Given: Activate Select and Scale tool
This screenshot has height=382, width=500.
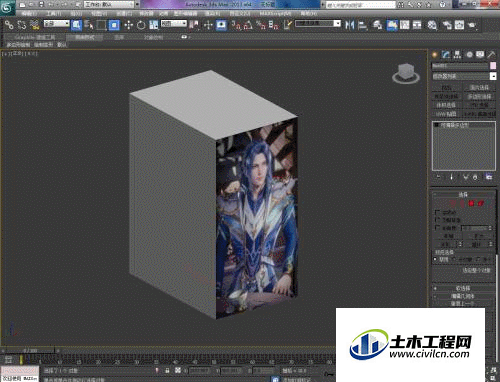Looking at the screenshot, I should coord(154,25).
